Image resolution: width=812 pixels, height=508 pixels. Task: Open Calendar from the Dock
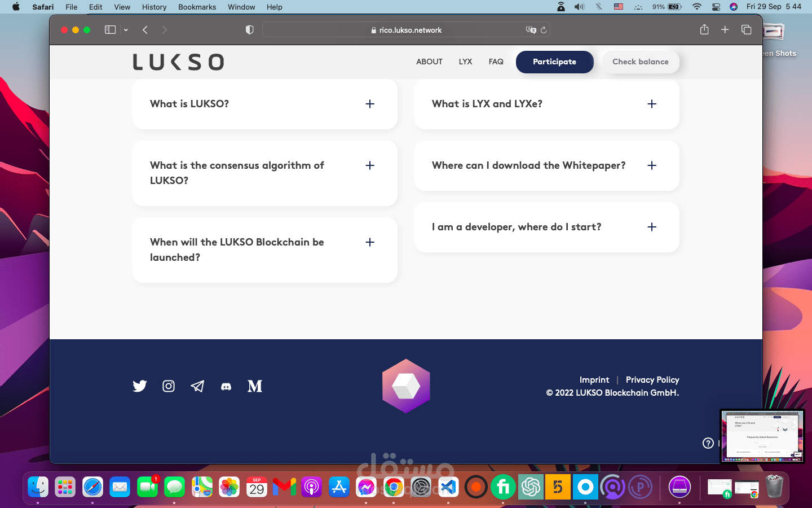pos(257,487)
